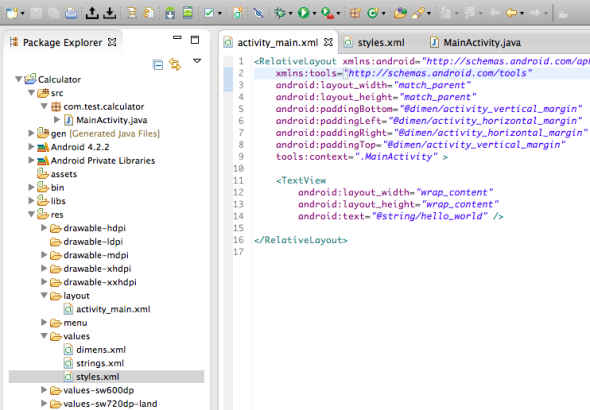Click the New Android XML file icon
This screenshot has height=410, width=590.
coord(237,13)
